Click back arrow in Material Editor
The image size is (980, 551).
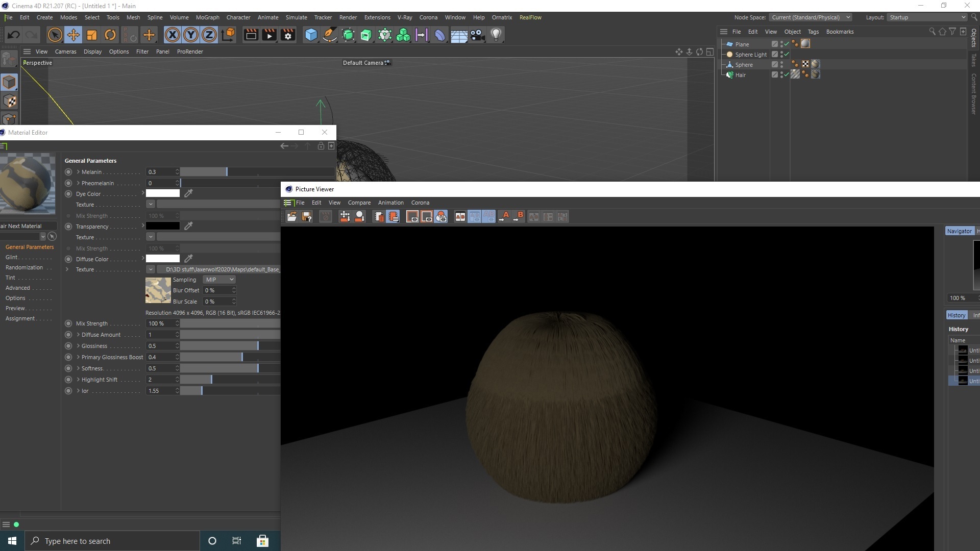pyautogui.click(x=284, y=146)
